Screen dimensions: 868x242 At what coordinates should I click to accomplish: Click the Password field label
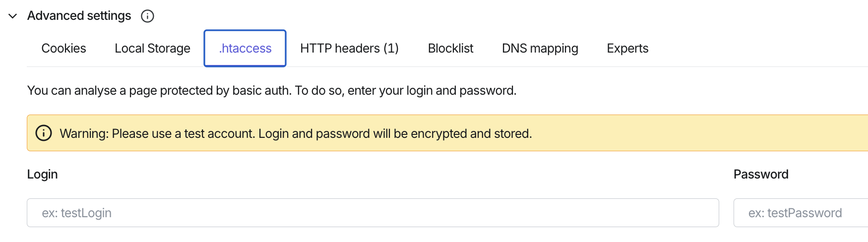point(761,174)
